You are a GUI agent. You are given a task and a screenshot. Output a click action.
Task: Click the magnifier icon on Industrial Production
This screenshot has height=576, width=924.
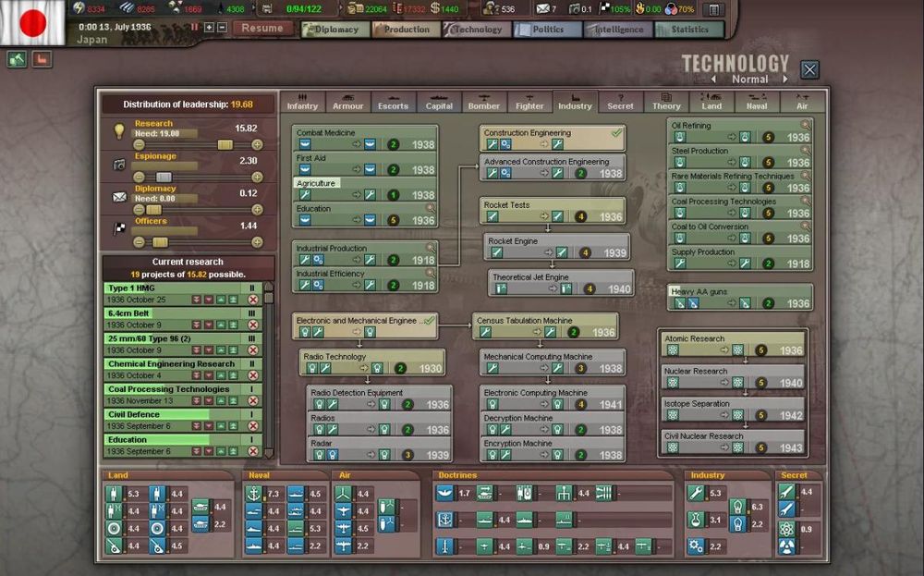pos(431,248)
